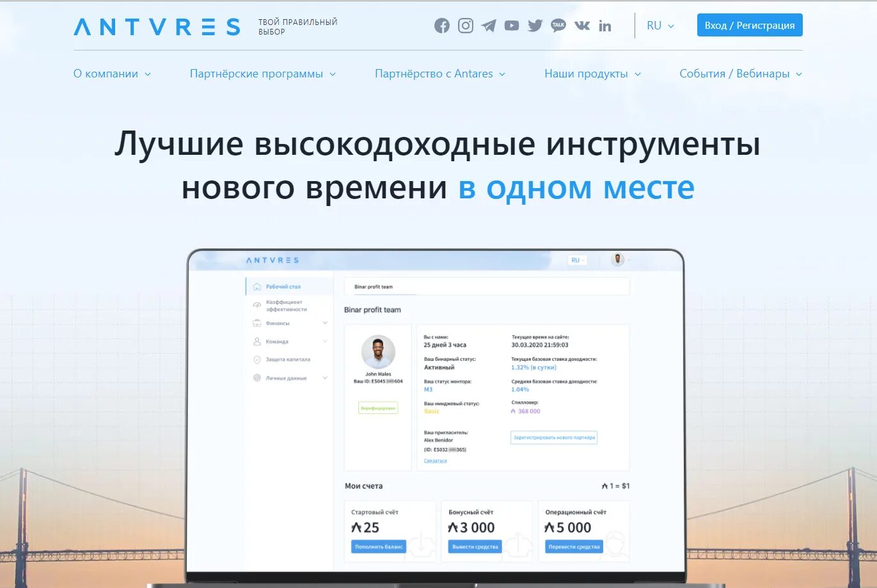Viewport: 877px width, 588px height.
Task: Click the ANTARES logo in header
Action: pos(157,27)
